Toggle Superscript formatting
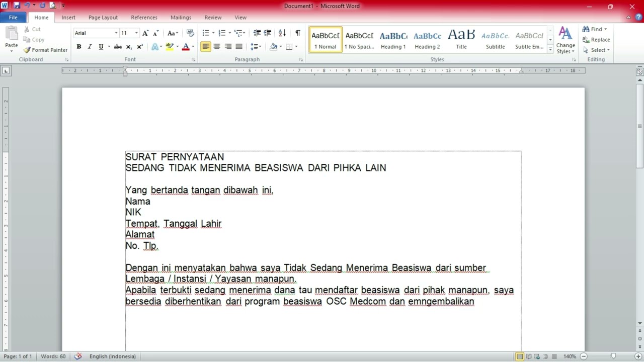 140,47
